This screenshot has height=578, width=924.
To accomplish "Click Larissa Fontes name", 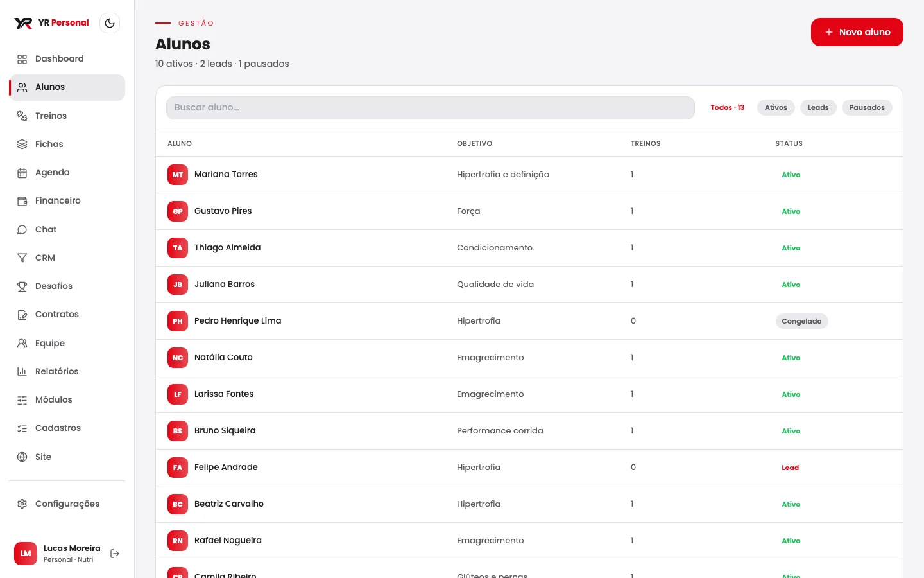I will coord(224,394).
